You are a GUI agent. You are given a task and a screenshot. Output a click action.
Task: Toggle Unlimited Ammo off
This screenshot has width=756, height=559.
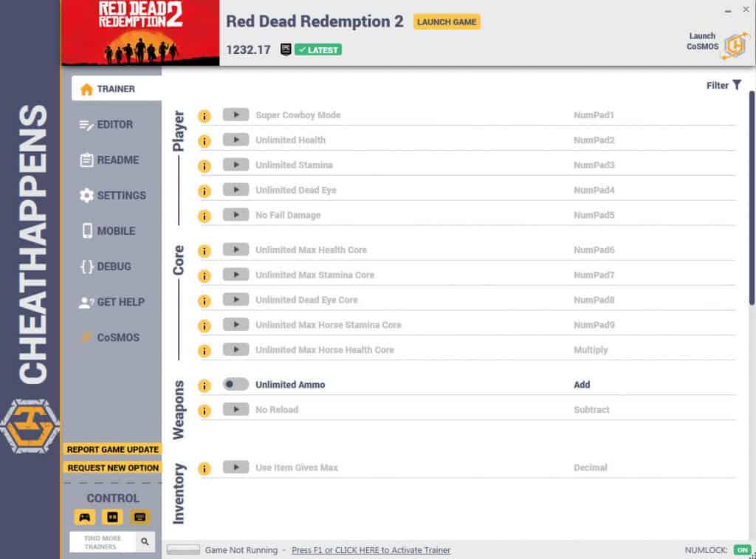237,384
